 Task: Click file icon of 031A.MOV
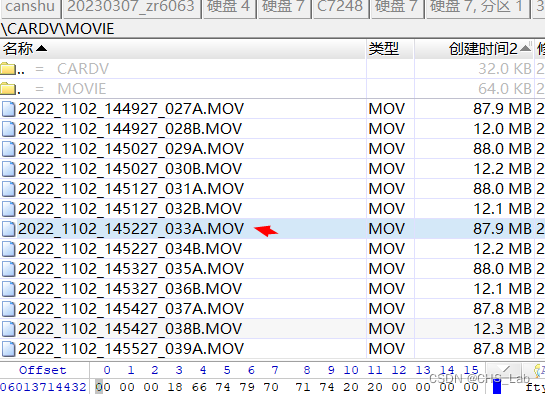[8, 189]
